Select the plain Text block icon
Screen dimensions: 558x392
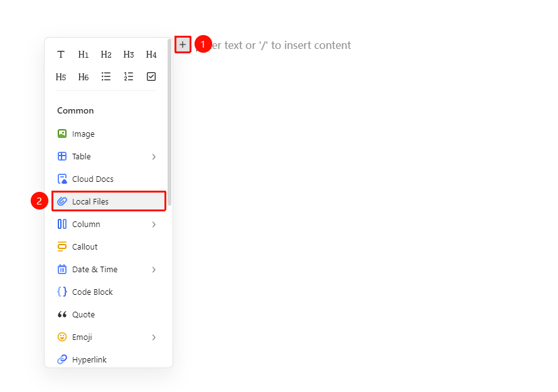click(x=61, y=55)
